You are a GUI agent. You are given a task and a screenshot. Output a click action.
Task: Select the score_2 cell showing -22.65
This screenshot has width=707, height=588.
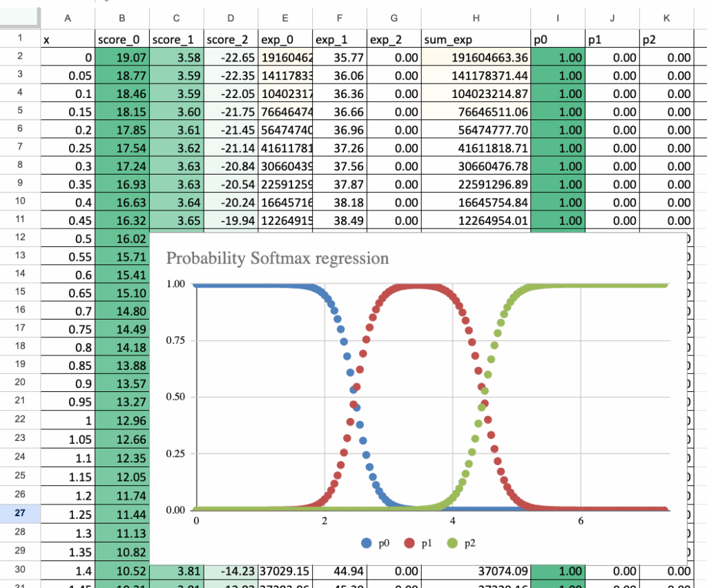coord(231,58)
